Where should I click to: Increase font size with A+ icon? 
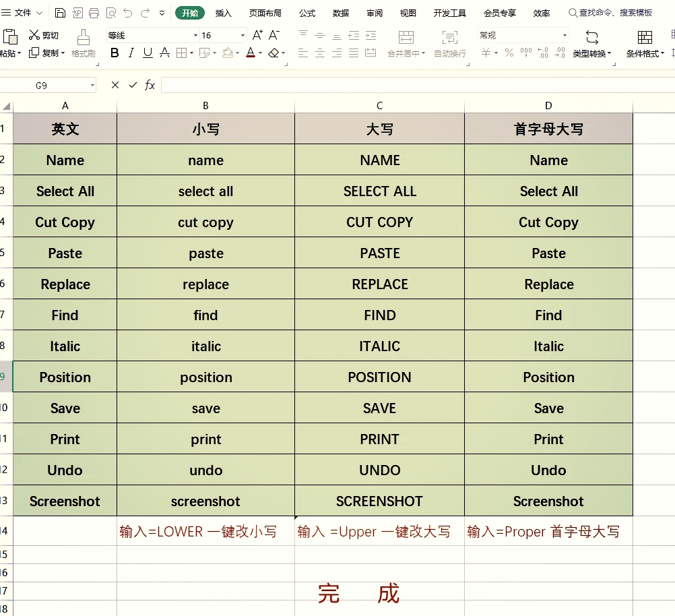point(257,35)
